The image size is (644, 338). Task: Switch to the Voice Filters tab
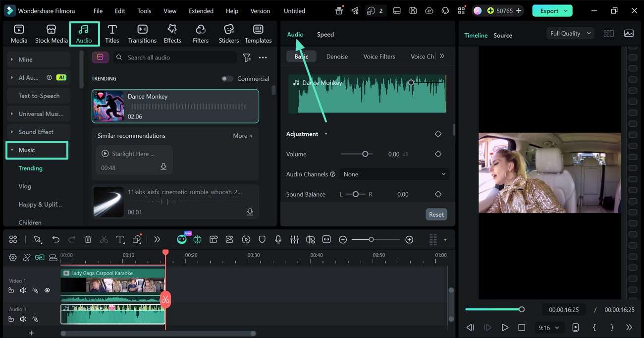tap(379, 56)
